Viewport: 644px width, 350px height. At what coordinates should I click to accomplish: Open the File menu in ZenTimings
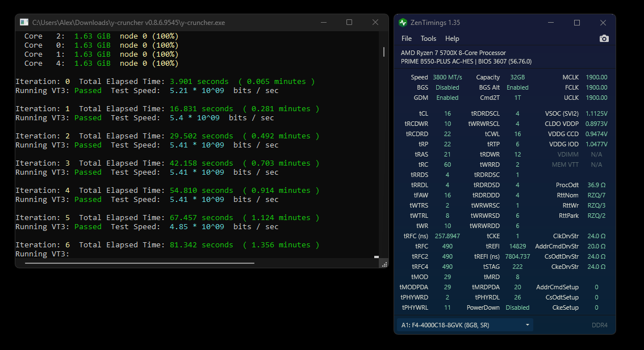coord(407,39)
